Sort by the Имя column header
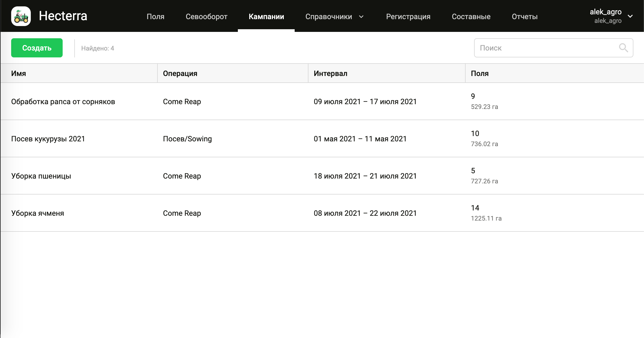This screenshot has height=338, width=644. click(x=19, y=73)
